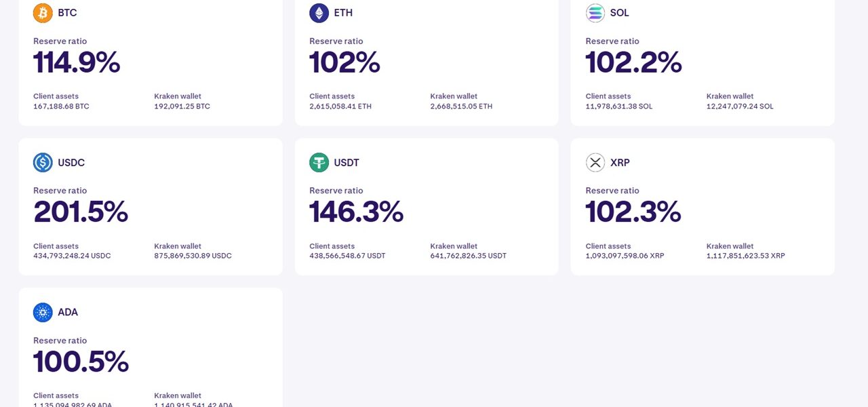Click Kraken wallet value 641,762,826.35 USDT

[x=468, y=256]
